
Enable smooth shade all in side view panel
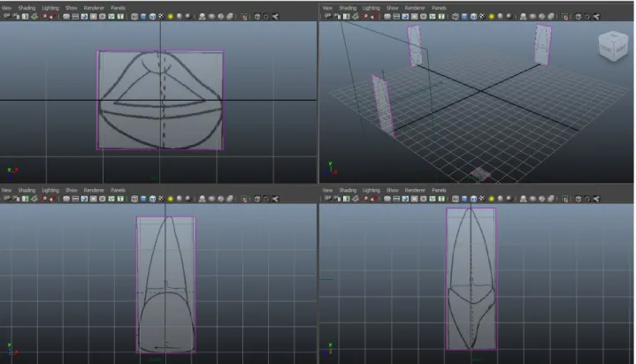(464, 199)
